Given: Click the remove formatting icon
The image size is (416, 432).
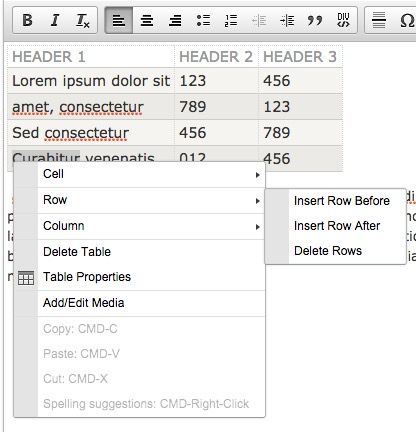Looking at the screenshot, I should click(83, 20).
